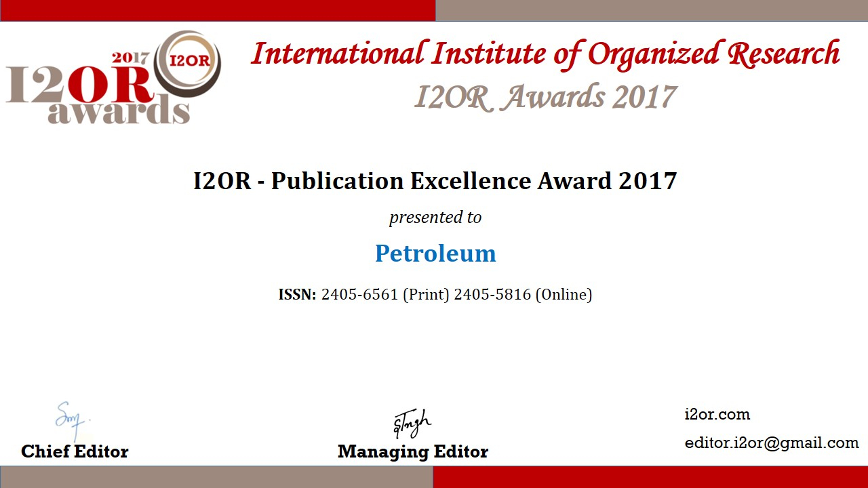The width and height of the screenshot is (868, 488).
Task: Click the I2OR Awards 2017 subtitle
Action: 545,97
